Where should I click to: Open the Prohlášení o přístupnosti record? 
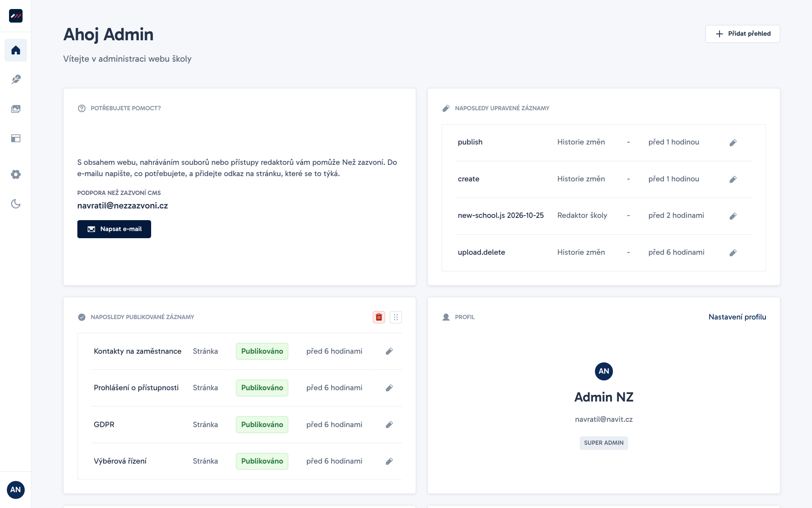click(247, 388)
